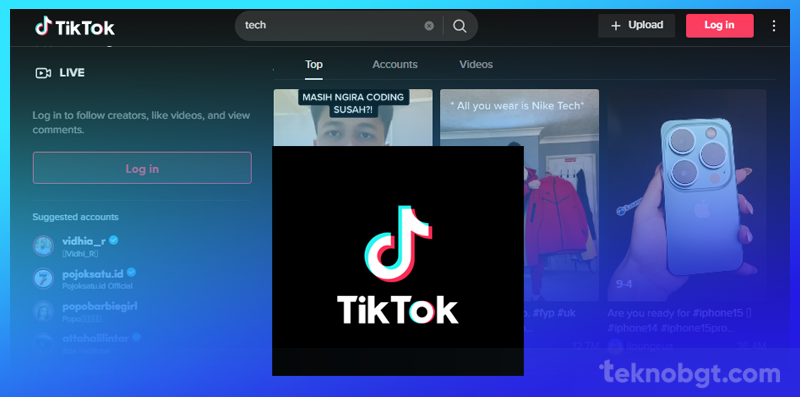Open the suggested account vidhia__r
Screen dimensions: 800x397
point(84,241)
